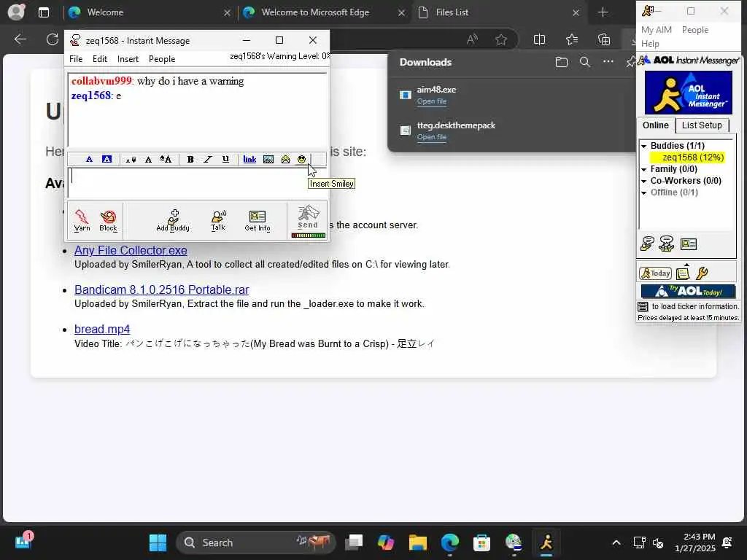Click the buddy info card icon in buddy list
Image resolution: width=747 pixels, height=560 pixels.
(x=689, y=244)
